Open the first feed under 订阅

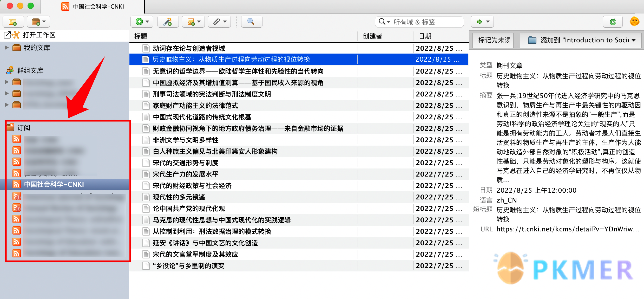64,140
